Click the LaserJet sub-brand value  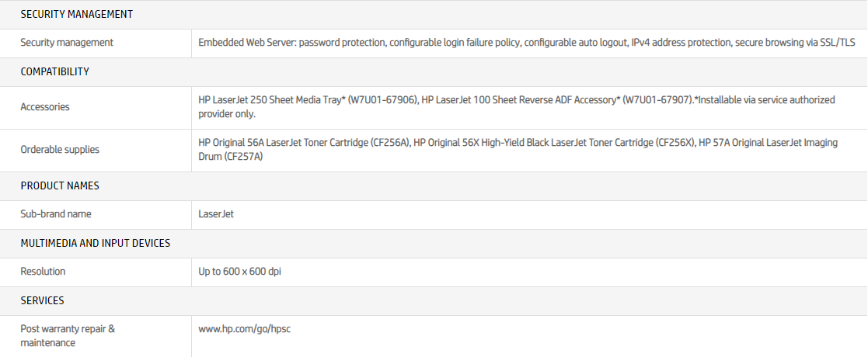coord(216,214)
